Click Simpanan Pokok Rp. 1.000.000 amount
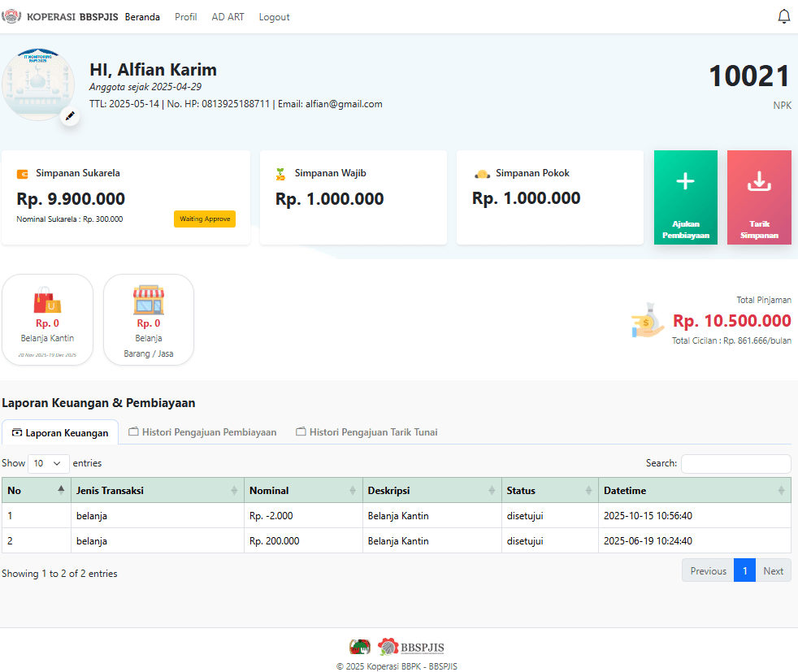 pos(527,198)
